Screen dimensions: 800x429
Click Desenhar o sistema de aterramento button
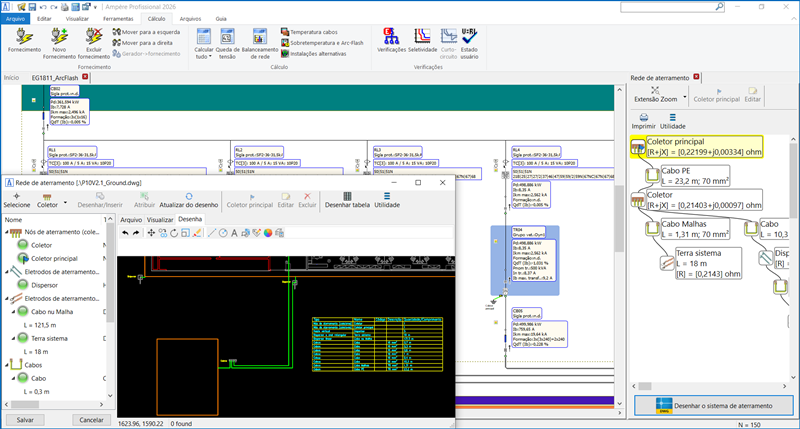tap(713, 405)
